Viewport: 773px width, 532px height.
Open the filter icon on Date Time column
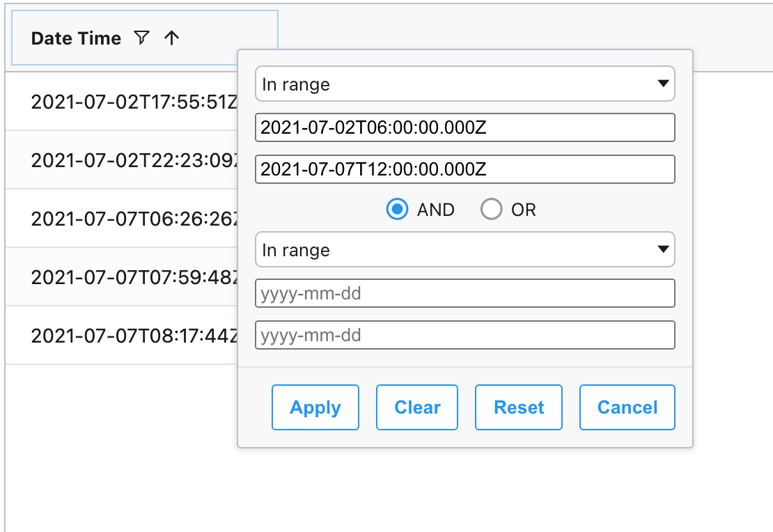tap(141, 38)
